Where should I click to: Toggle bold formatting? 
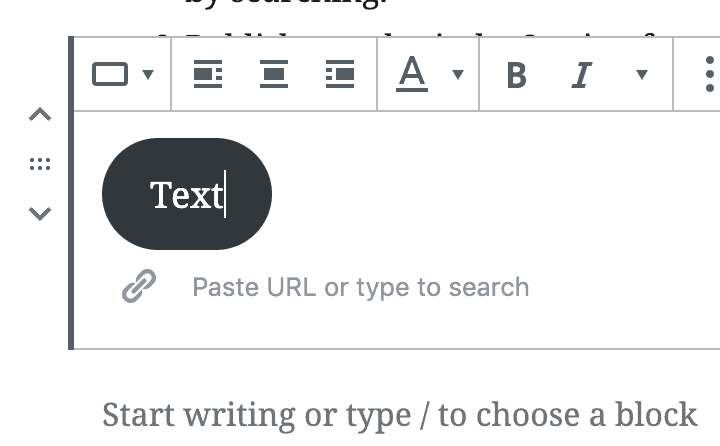click(x=517, y=75)
